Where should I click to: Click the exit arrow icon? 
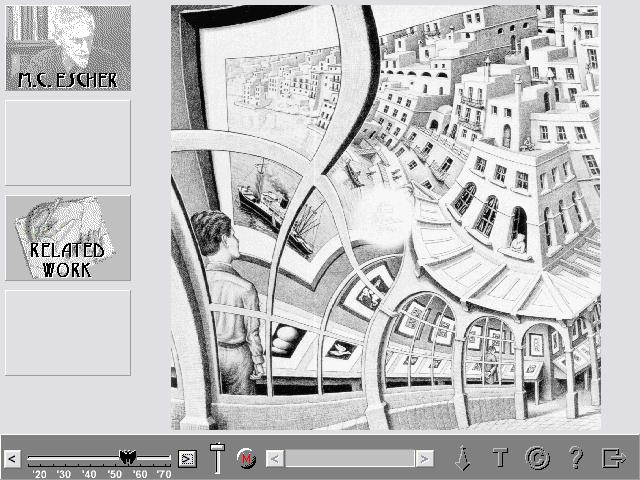coord(614,458)
